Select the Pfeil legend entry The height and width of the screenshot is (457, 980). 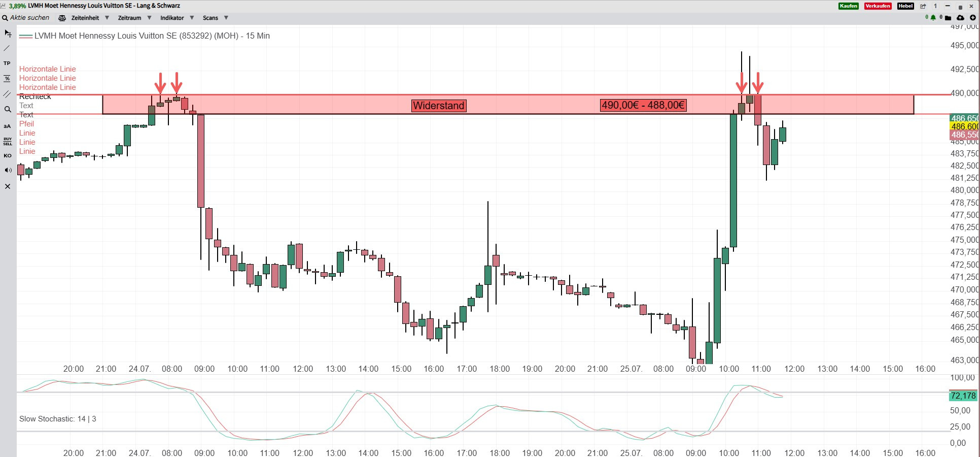click(x=26, y=124)
